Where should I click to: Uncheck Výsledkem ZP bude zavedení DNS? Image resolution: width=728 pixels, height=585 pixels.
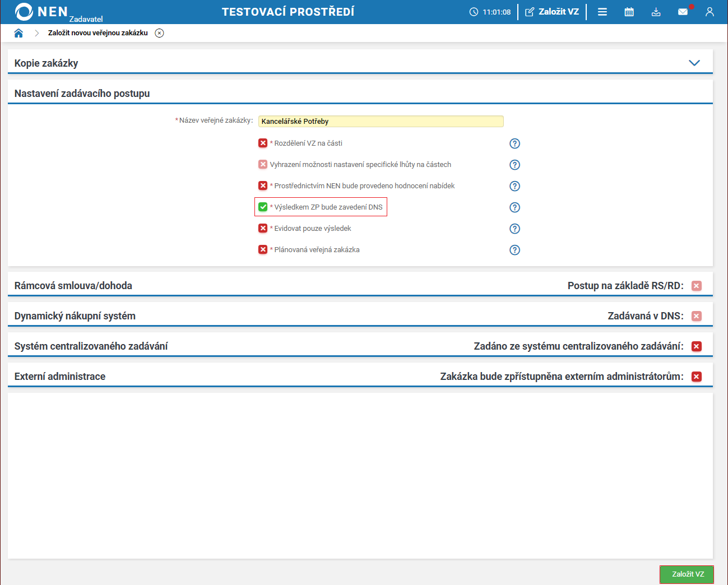tap(263, 207)
